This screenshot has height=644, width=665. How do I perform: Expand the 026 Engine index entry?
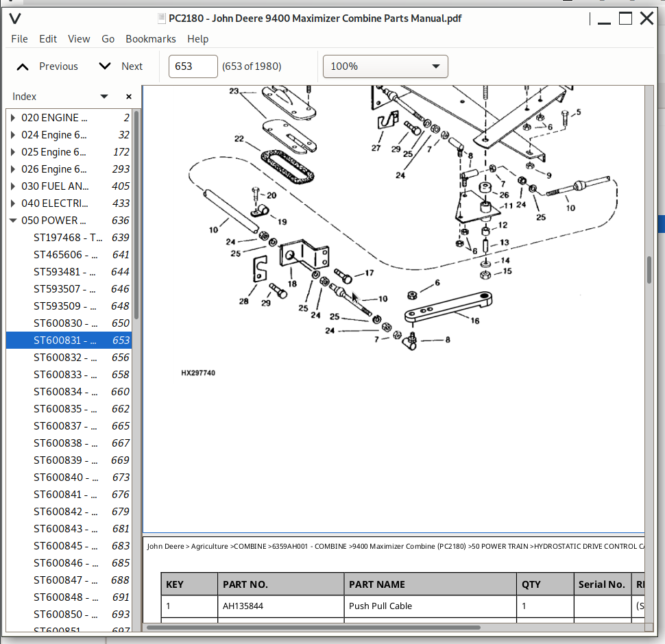coord(13,169)
